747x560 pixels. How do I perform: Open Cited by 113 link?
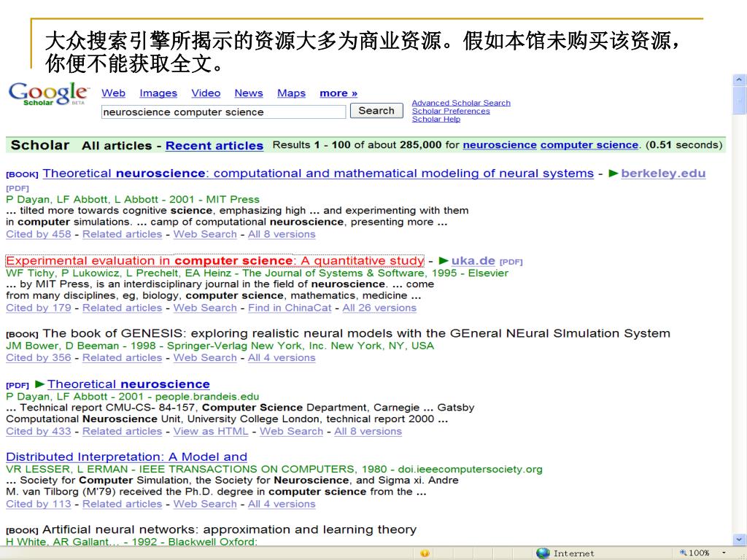click(39, 504)
